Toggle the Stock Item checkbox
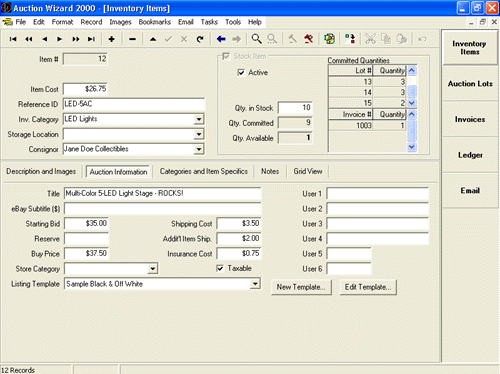 [226, 56]
